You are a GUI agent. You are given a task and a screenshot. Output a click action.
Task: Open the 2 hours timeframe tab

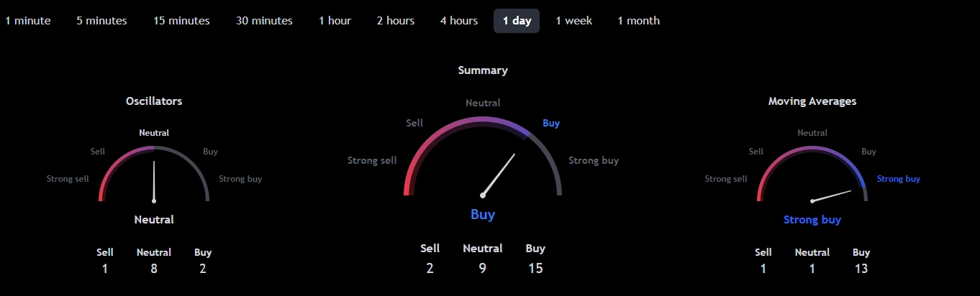click(x=395, y=21)
